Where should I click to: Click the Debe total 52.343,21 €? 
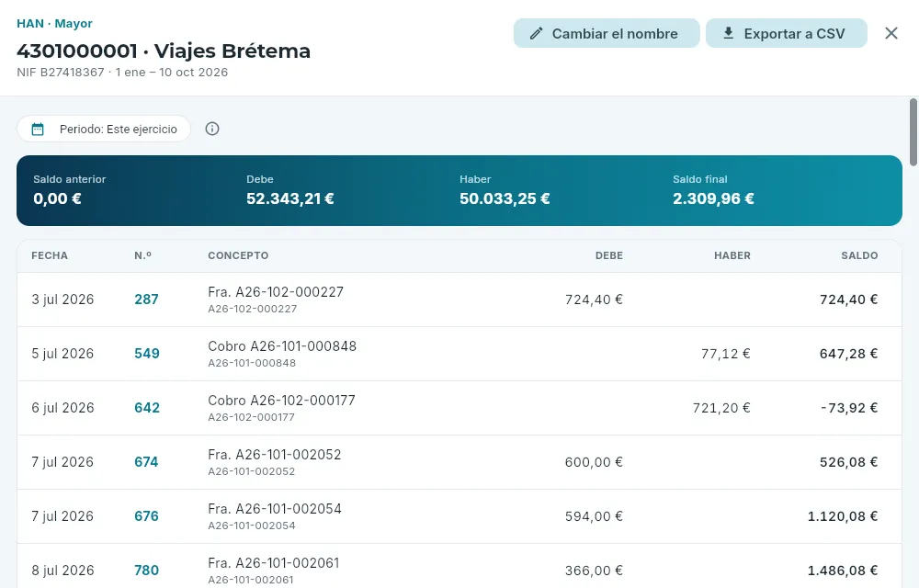tap(290, 198)
